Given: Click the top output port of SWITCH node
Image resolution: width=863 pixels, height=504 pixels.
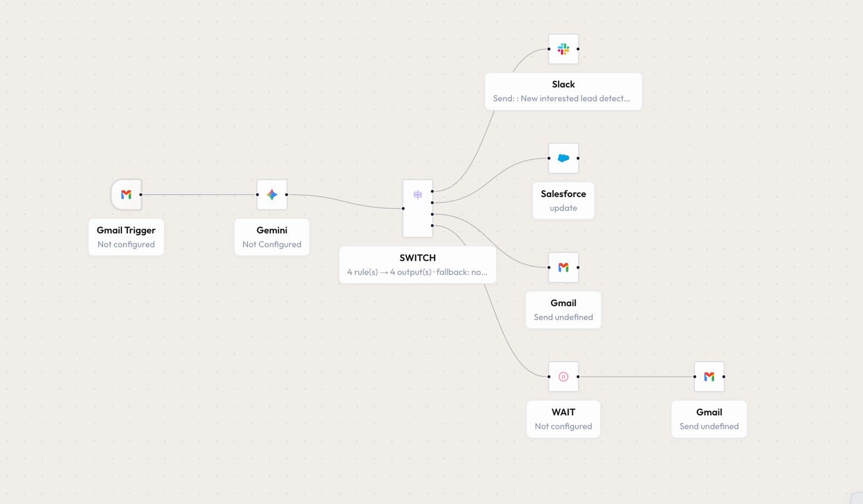Looking at the screenshot, I should click(433, 191).
